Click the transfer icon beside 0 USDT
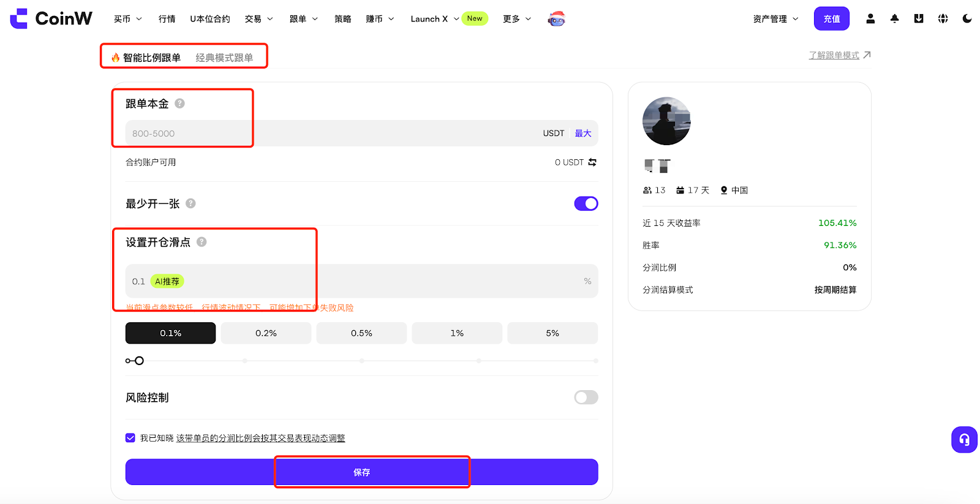The image size is (980, 504). pos(592,162)
